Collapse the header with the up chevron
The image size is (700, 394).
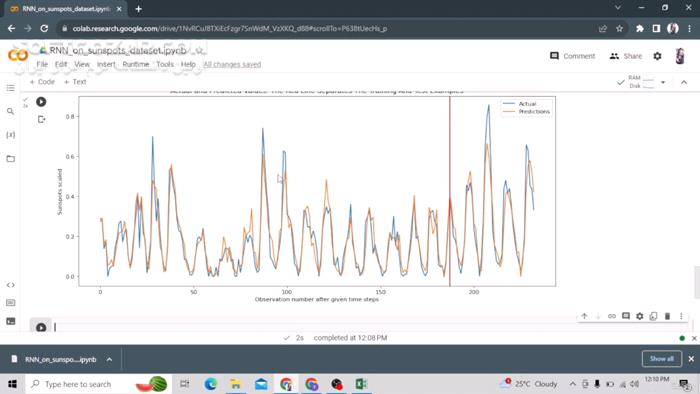pos(684,82)
